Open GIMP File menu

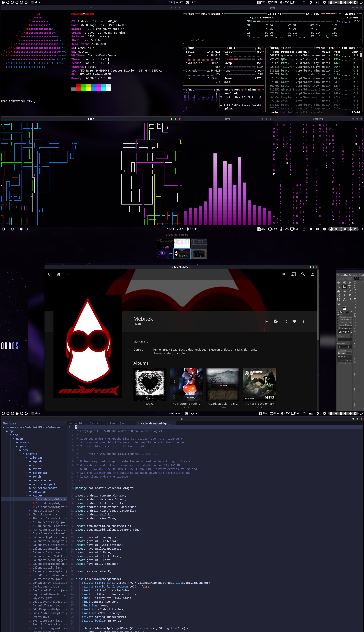[338, 275]
